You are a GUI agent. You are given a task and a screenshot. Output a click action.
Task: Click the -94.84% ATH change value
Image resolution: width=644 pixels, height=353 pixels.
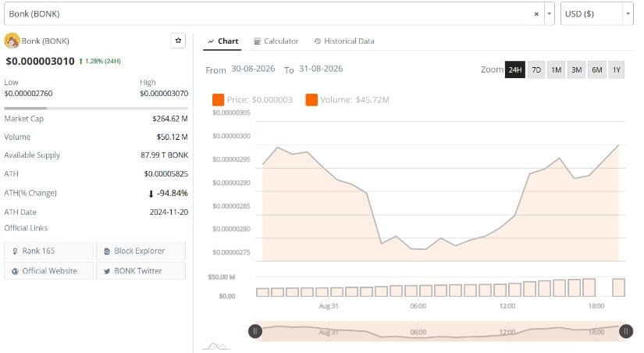point(168,193)
